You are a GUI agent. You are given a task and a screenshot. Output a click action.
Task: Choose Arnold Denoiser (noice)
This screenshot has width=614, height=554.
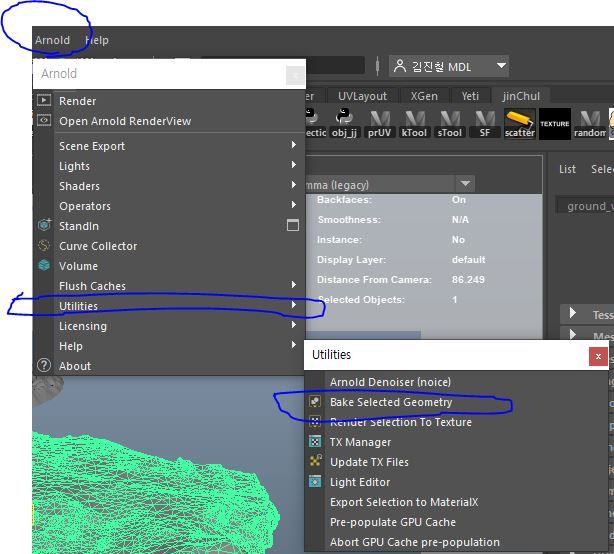tap(390, 382)
